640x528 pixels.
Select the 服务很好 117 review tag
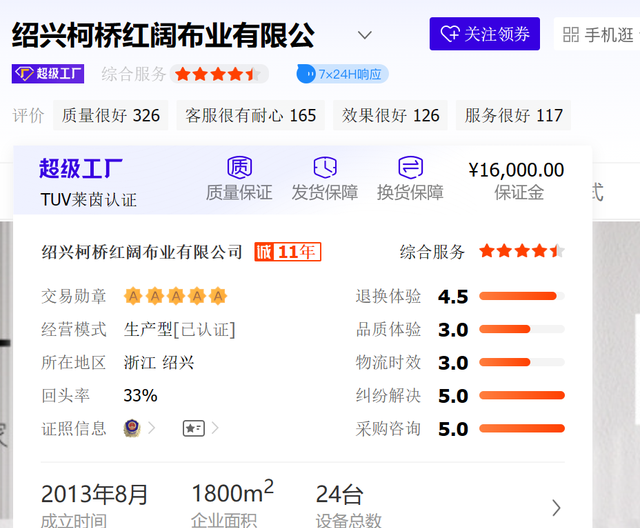point(513,115)
